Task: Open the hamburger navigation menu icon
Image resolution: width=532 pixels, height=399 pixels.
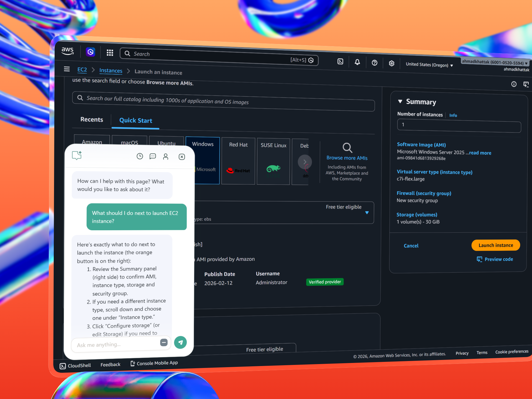Action: click(x=66, y=69)
